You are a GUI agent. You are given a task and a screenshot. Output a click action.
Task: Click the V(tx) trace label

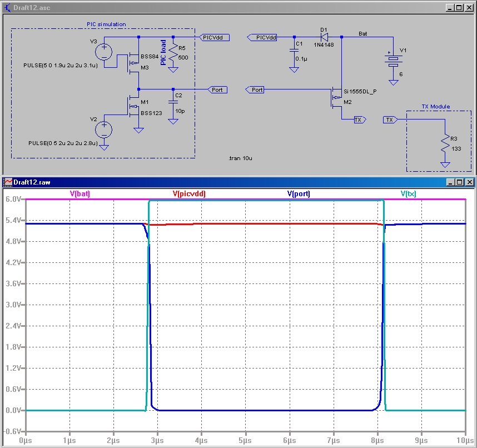[408, 194]
